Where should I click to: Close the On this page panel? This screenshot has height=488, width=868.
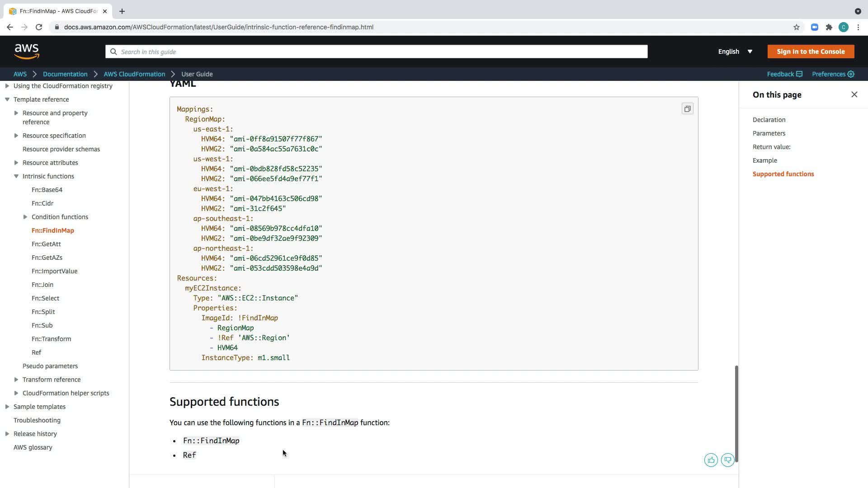point(854,94)
